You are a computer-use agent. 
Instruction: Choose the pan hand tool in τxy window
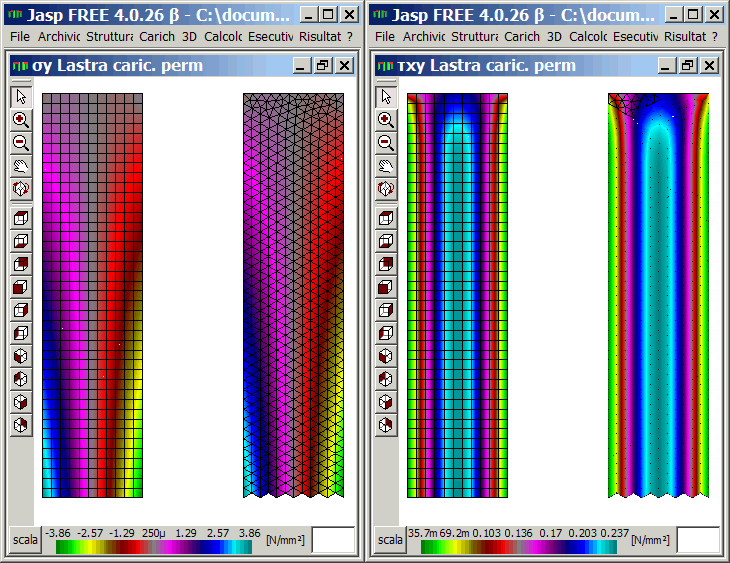pyautogui.click(x=386, y=166)
